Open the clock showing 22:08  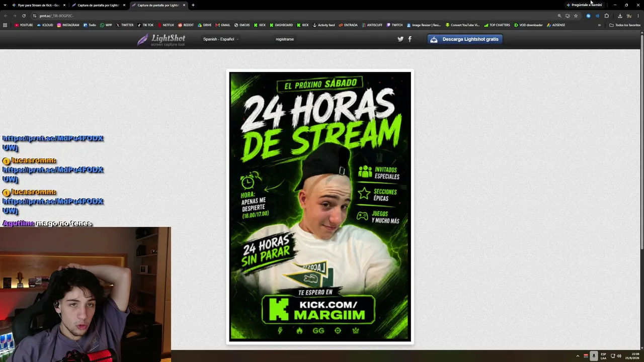(631, 356)
